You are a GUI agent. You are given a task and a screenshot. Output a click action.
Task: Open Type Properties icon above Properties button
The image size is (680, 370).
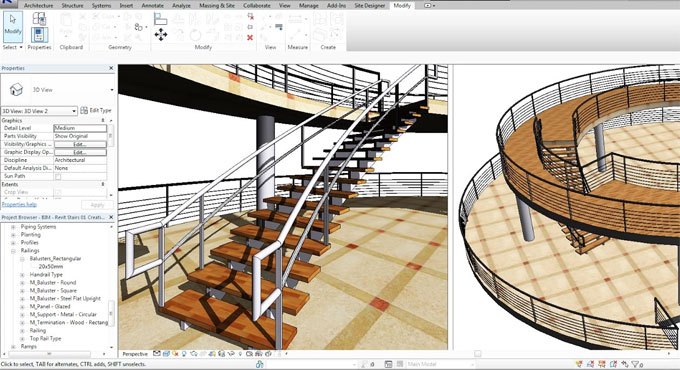coord(39,19)
